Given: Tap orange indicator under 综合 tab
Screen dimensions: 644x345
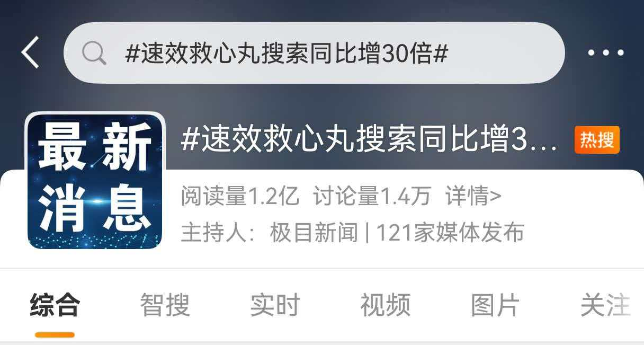Looking at the screenshot, I should (55, 335).
